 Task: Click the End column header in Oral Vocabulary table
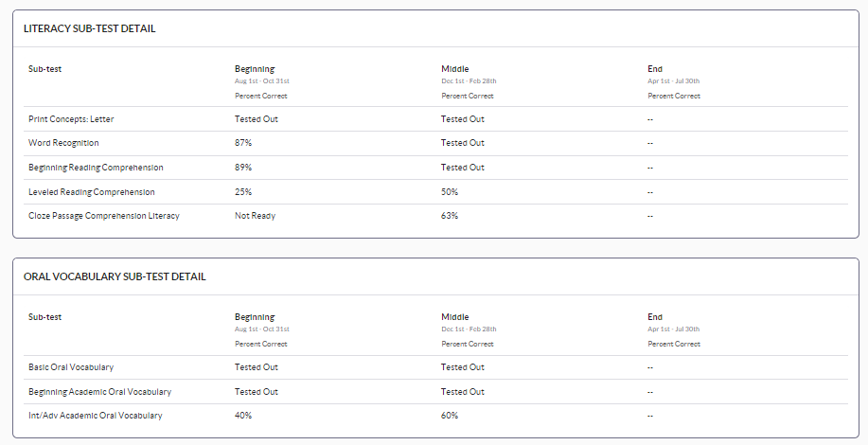click(x=655, y=317)
